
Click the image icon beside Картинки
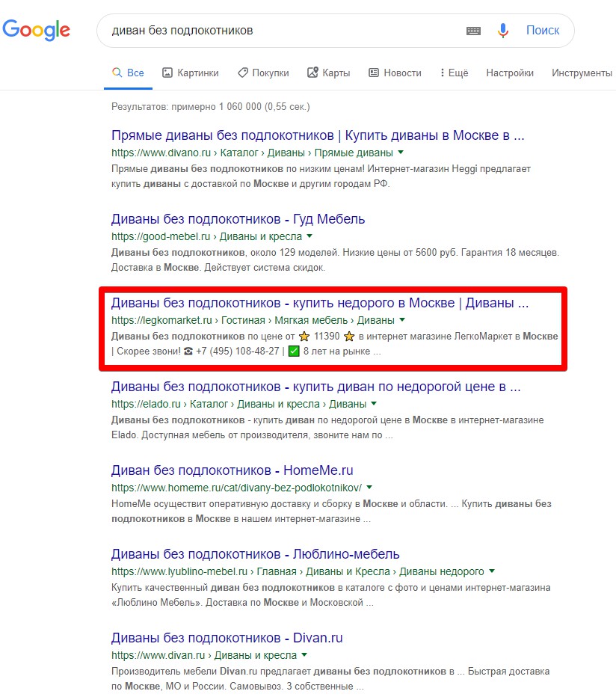(x=167, y=73)
